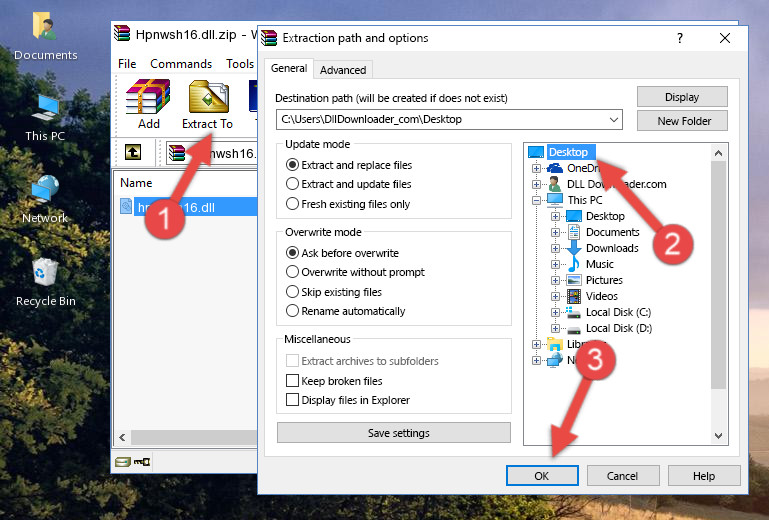The height and width of the screenshot is (520, 769).
Task: Click the Name column header in WinRAR
Action: [136, 183]
